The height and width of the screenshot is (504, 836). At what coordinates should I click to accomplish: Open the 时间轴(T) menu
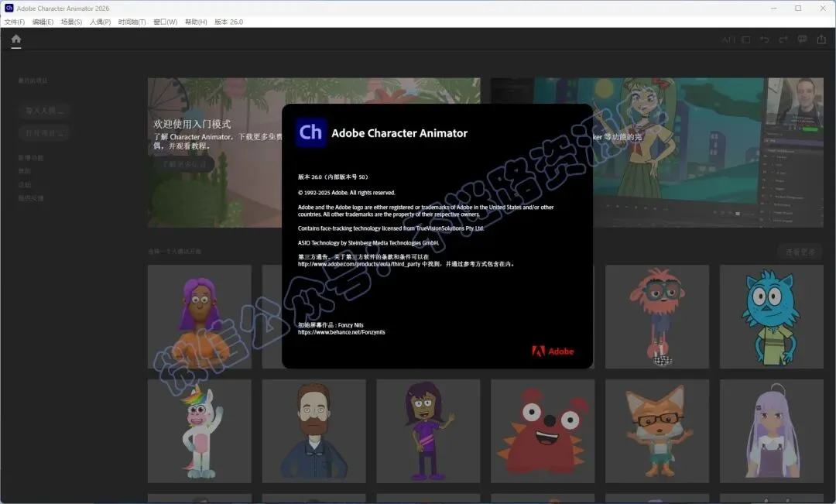click(132, 22)
